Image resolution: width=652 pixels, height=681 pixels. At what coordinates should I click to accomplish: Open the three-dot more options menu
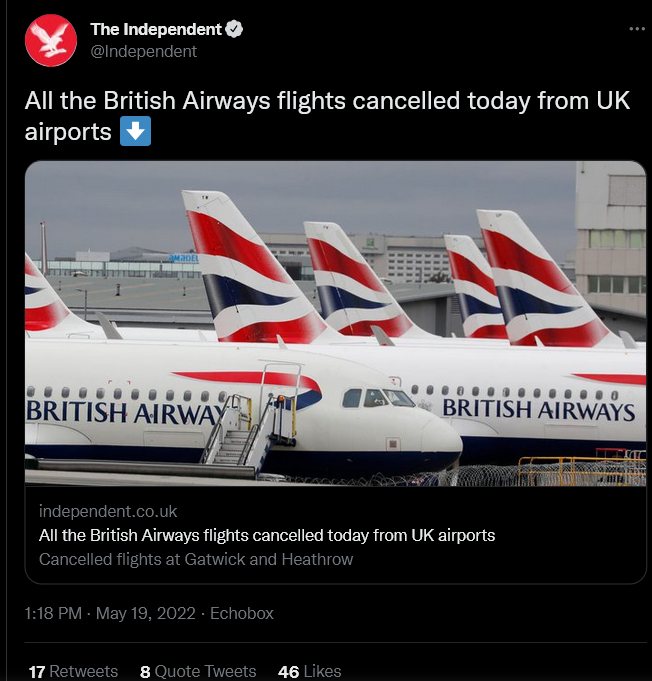coord(637,29)
